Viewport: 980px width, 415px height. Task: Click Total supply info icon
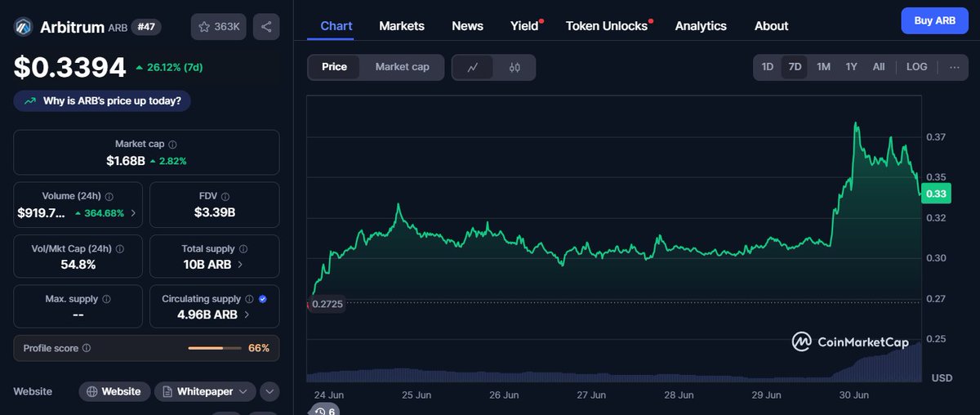(243, 248)
